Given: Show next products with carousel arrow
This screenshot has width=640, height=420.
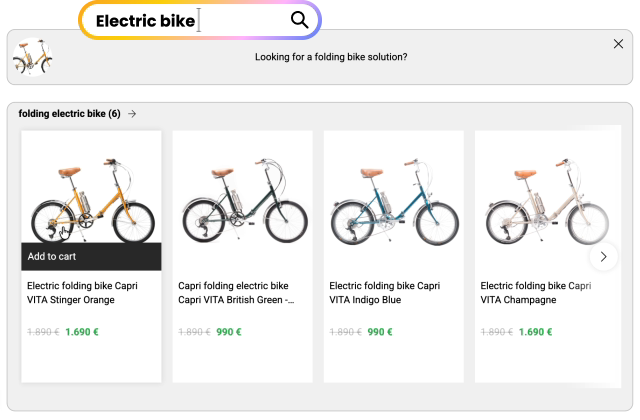Looking at the screenshot, I should pyautogui.click(x=604, y=256).
